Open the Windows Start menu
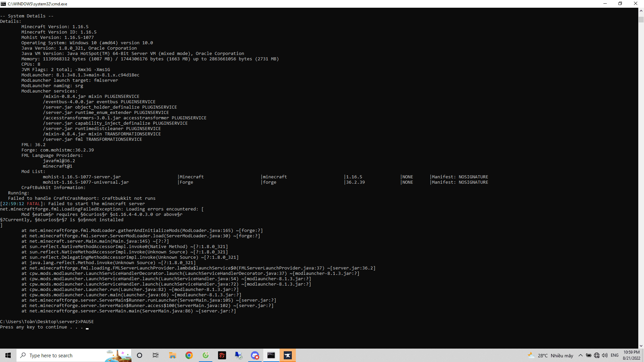Viewport: 644px width, 362px height. click(x=8, y=355)
